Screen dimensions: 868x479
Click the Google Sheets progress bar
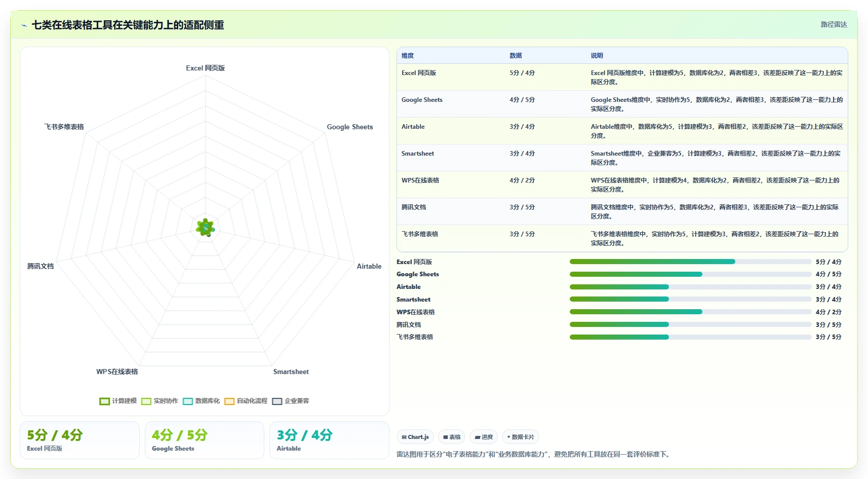pyautogui.click(x=691, y=274)
